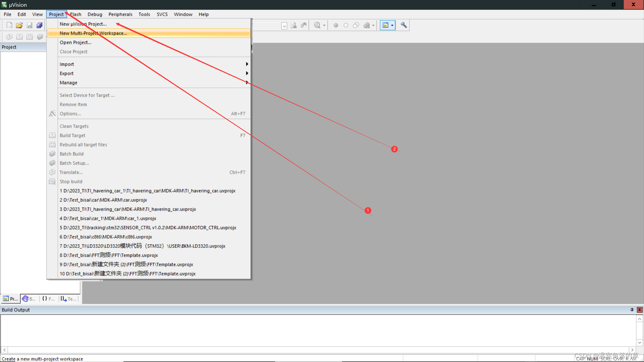This screenshot has height=362, width=644.
Task: Close the Project menu in menu bar
Action: tap(56, 14)
